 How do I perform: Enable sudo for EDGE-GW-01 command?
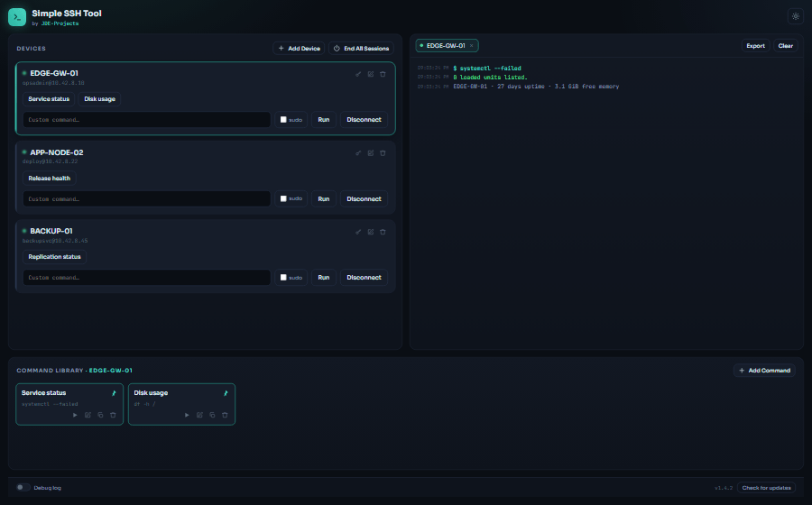pyautogui.click(x=283, y=120)
